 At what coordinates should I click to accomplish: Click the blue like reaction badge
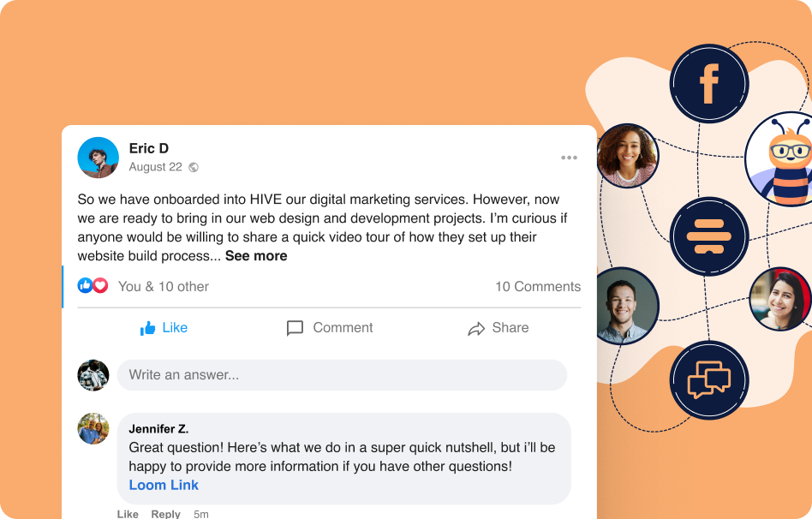coord(85,285)
